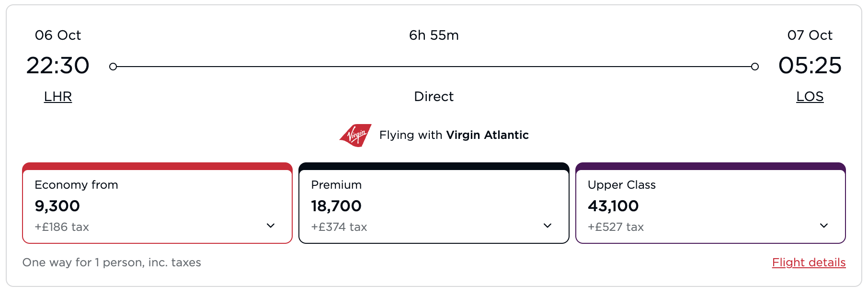
Task: Click the Virgin Atlantic logo icon
Action: point(355,136)
